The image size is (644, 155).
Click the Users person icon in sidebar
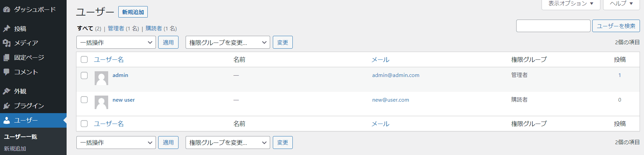tap(6, 121)
